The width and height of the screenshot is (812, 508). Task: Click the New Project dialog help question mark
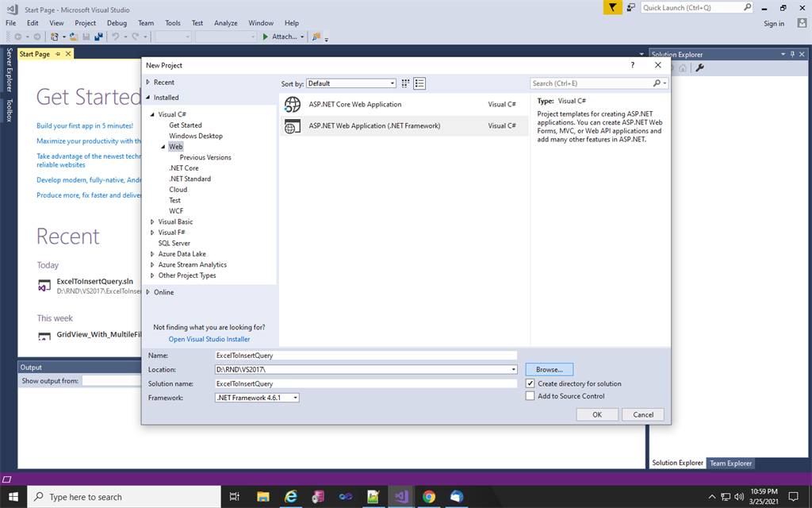click(x=632, y=65)
